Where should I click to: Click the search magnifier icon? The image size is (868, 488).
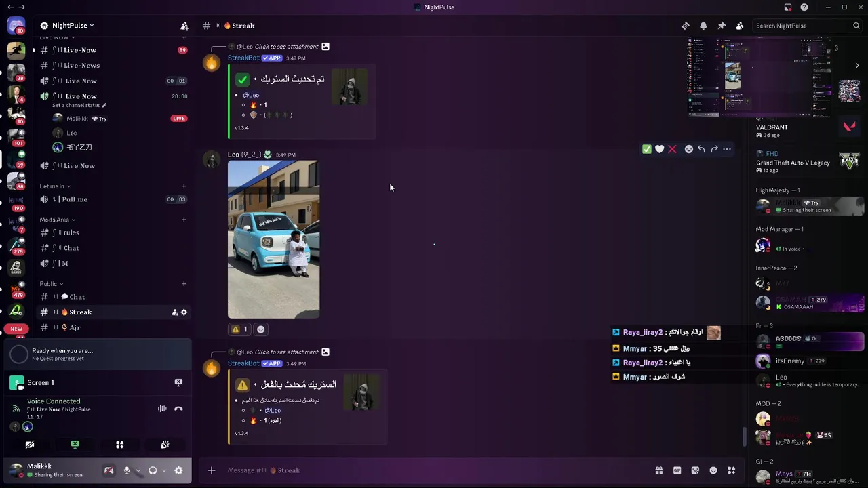point(856,26)
